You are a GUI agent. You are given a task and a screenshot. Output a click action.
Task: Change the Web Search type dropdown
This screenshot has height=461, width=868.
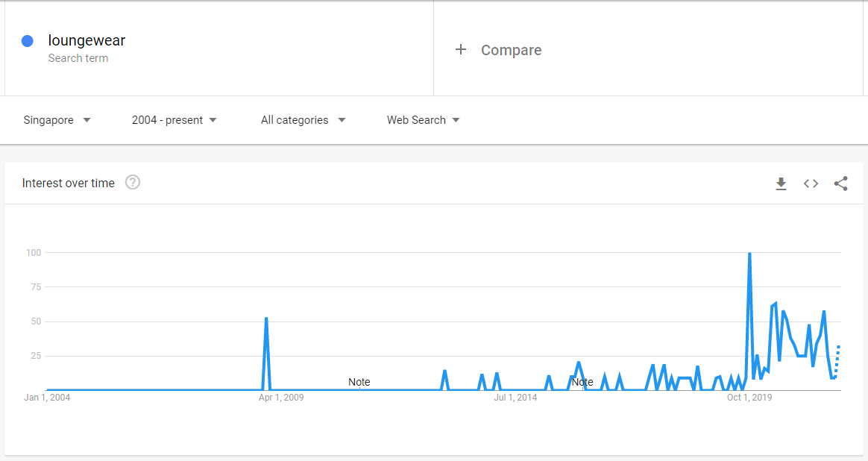tap(424, 120)
